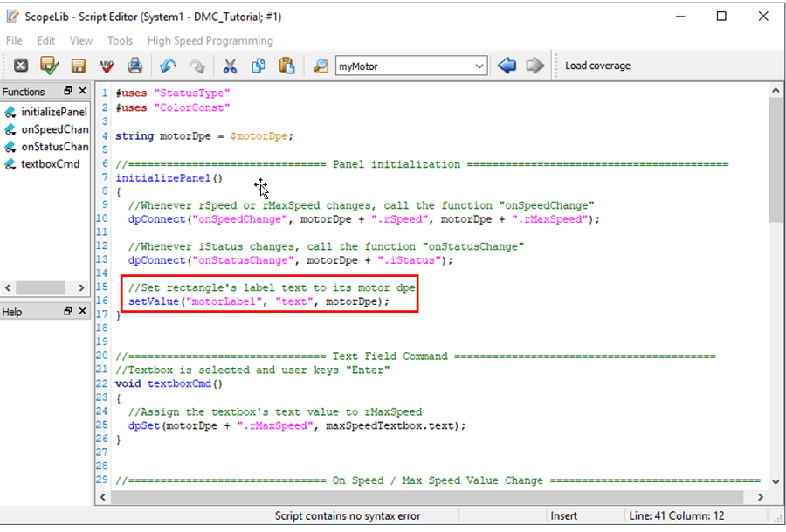Click the code editor horizontal scrollbar thumb

coord(427,497)
